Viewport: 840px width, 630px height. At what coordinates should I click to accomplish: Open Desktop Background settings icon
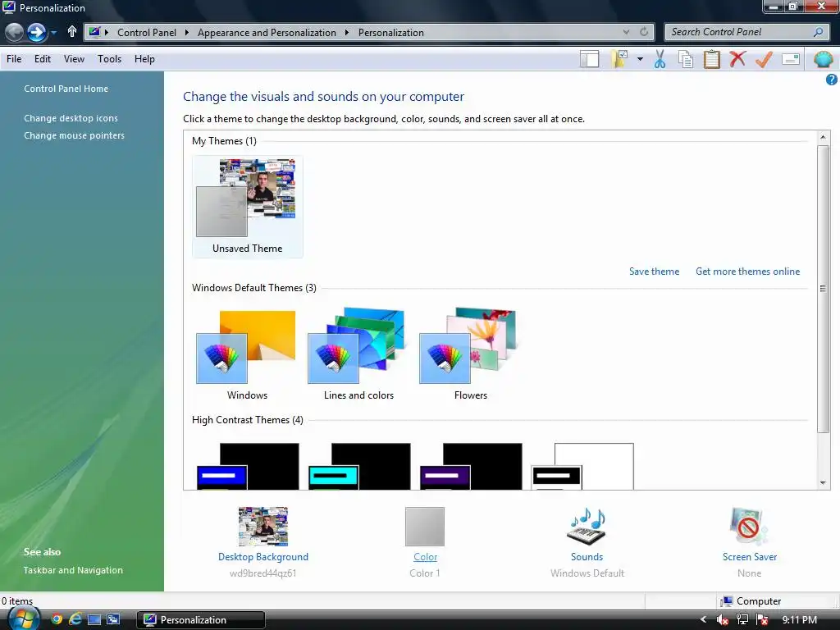(263, 527)
